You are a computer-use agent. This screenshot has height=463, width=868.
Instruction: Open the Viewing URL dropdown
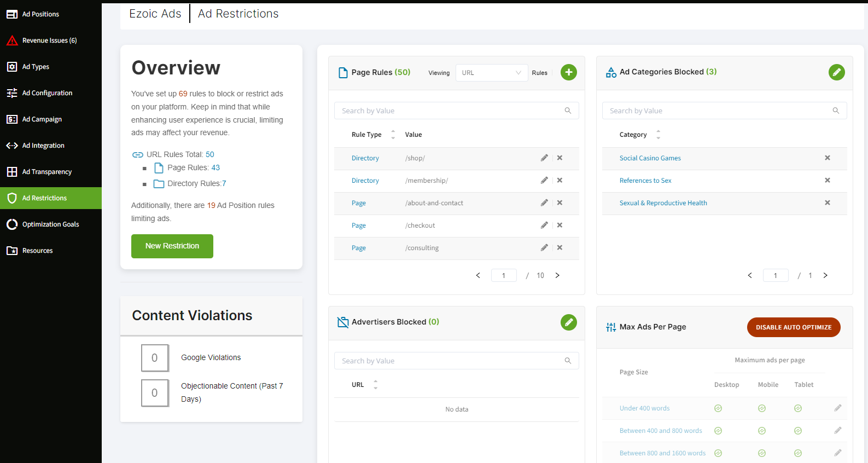[x=491, y=73]
